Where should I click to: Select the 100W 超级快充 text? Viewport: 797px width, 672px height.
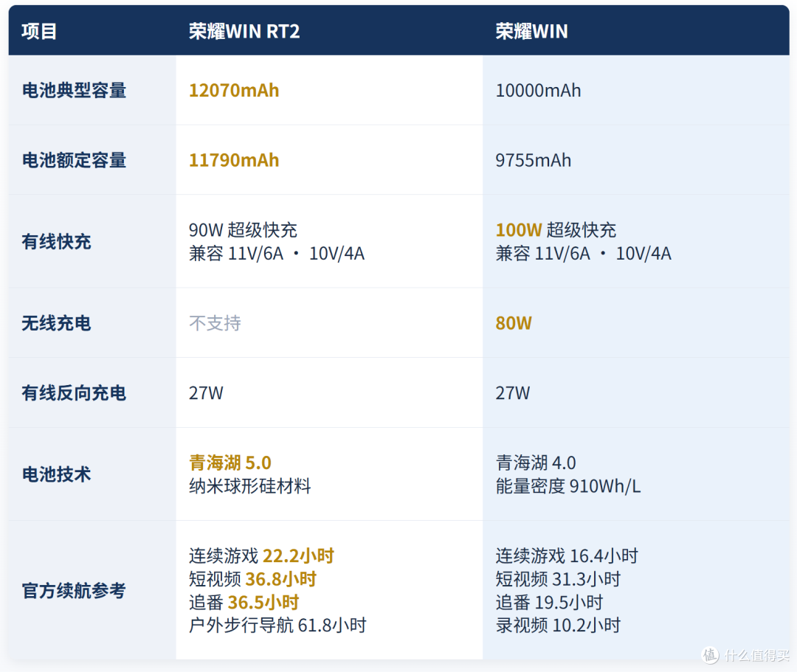pos(556,229)
